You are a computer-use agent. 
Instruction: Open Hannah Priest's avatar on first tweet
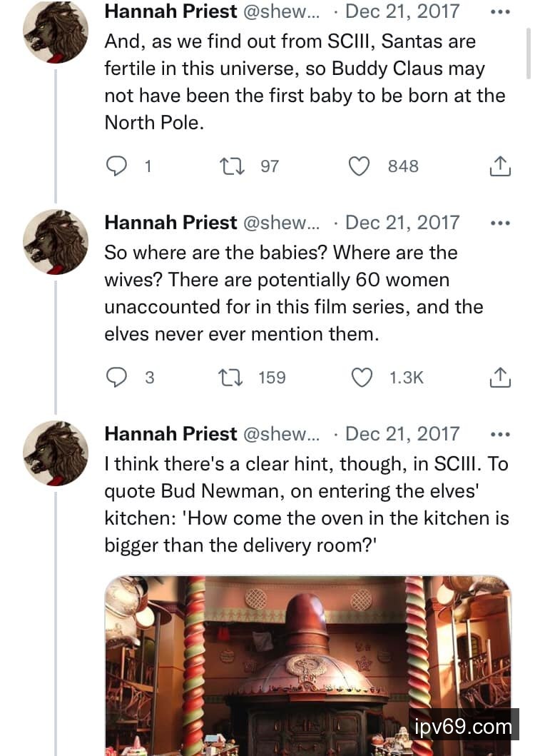[56, 32]
